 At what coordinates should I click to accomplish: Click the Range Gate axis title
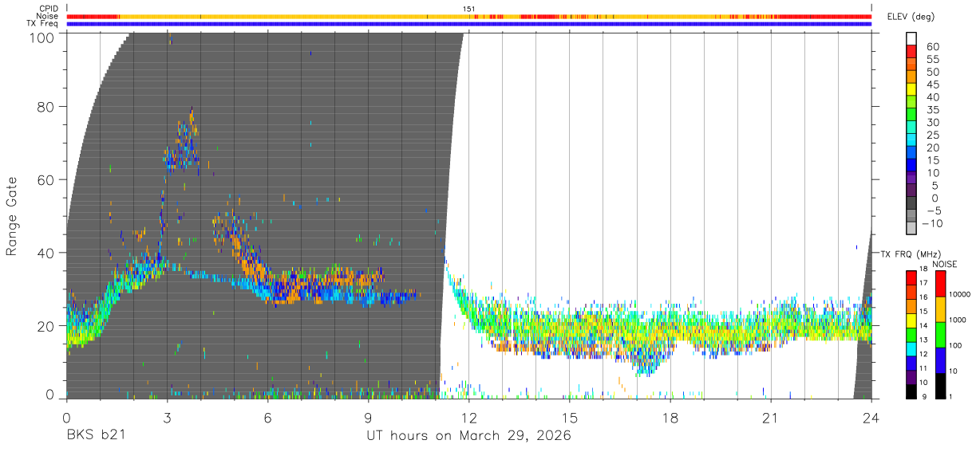pyautogui.click(x=12, y=216)
